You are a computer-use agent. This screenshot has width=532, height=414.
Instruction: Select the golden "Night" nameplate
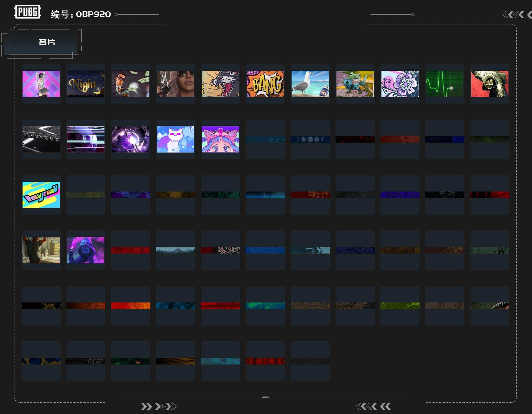click(86, 84)
